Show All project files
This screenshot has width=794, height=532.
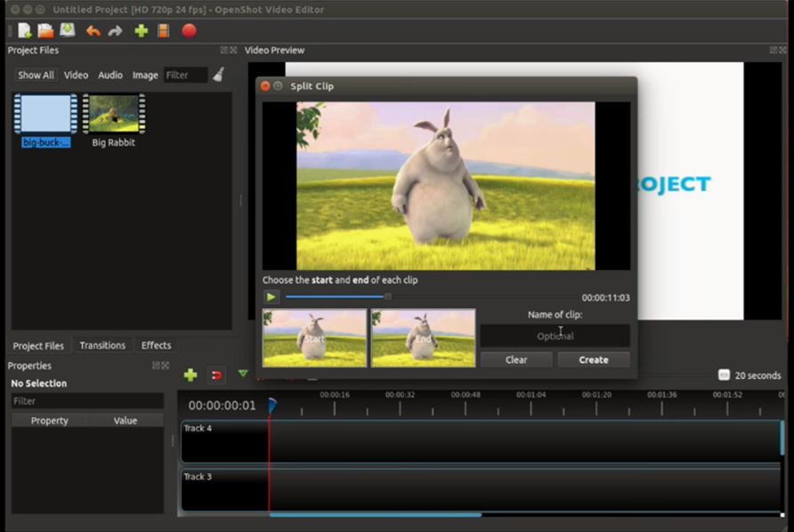pyautogui.click(x=36, y=75)
